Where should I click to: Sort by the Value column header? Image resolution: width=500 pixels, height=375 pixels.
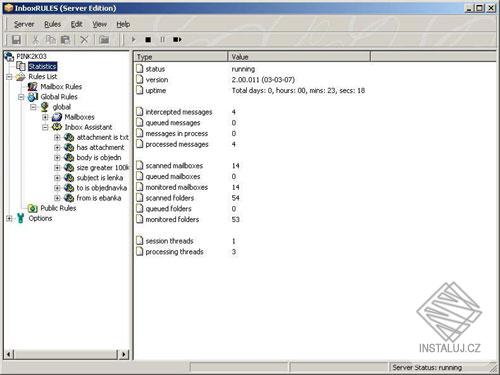pos(299,57)
